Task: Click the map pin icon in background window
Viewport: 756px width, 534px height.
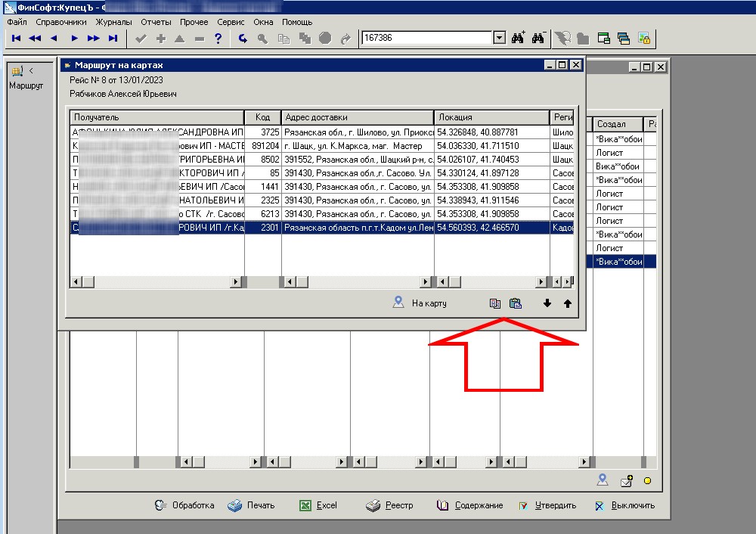Action: coord(603,480)
